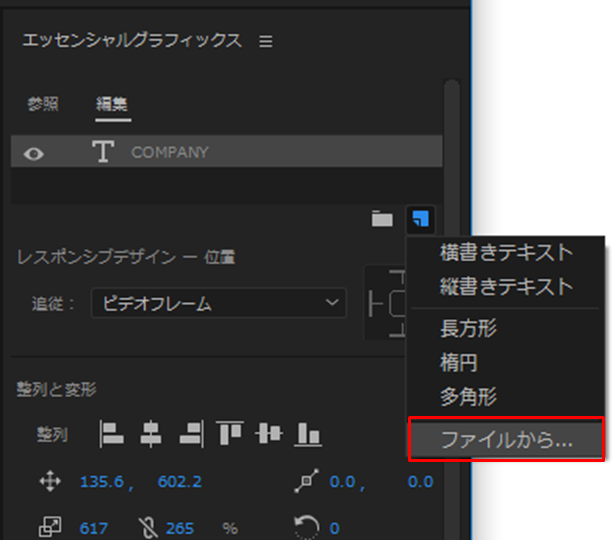613x540 pixels.
Task: Hide the COMPANY layer via eye icon
Action: point(35,153)
